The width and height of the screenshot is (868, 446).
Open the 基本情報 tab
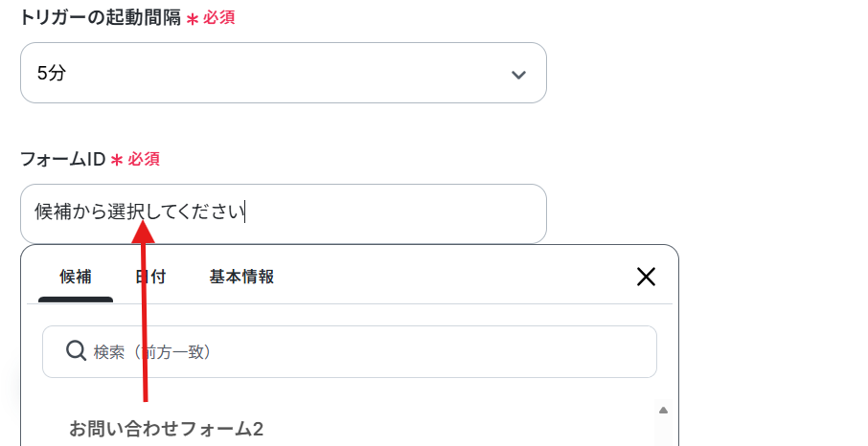click(x=241, y=277)
